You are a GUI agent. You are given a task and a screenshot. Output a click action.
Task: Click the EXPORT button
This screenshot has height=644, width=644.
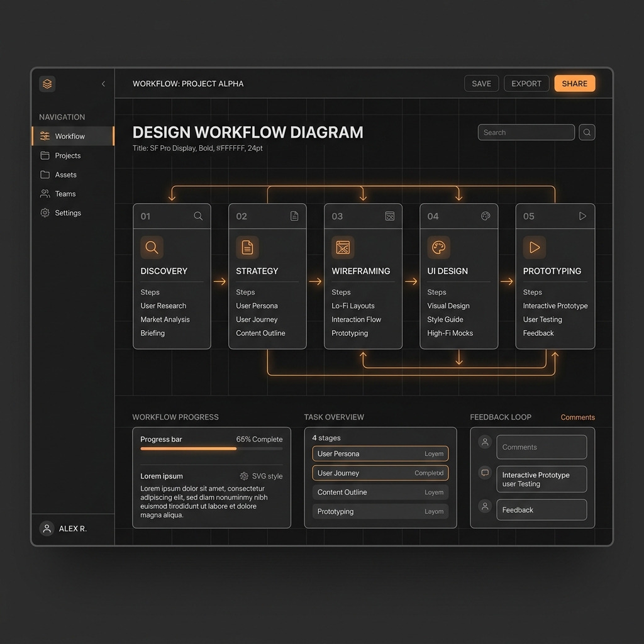(x=526, y=84)
